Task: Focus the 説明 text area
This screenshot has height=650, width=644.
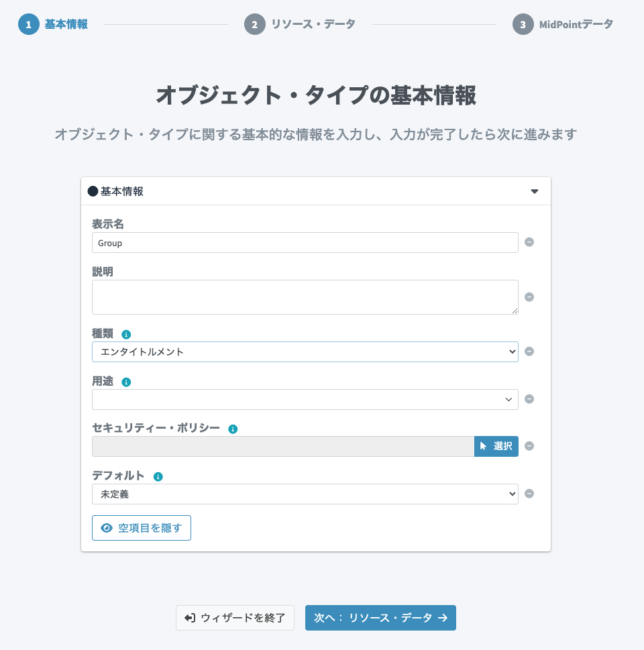Action: (x=305, y=297)
